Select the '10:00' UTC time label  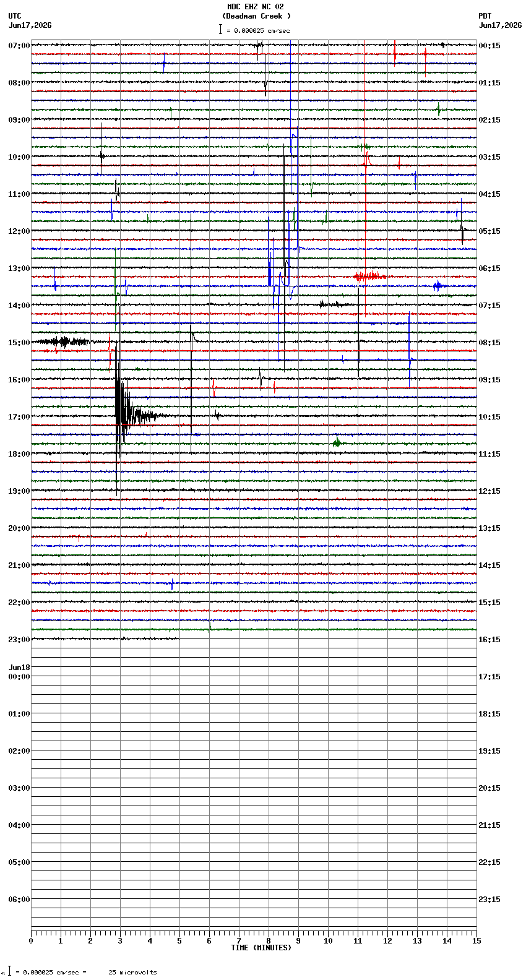coord(19,157)
